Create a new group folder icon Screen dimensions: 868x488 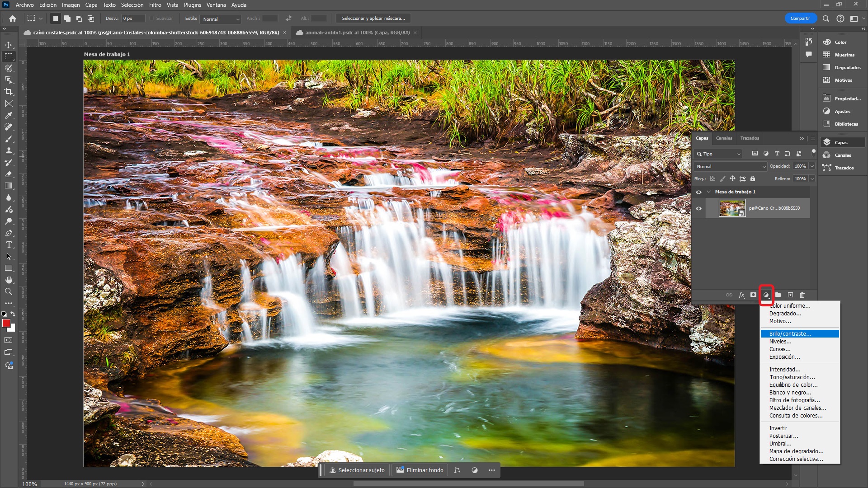click(778, 295)
